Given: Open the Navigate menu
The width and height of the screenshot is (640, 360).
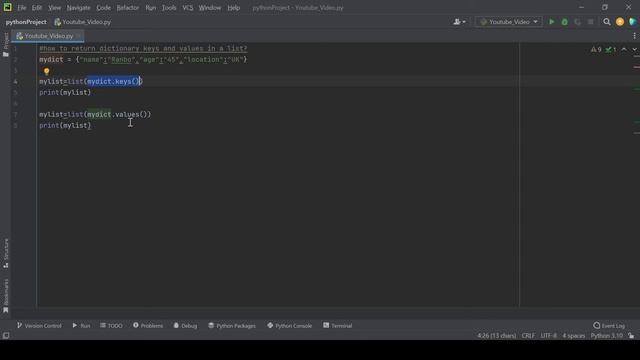Looking at the screenshot, I should (x=78, y=8).
